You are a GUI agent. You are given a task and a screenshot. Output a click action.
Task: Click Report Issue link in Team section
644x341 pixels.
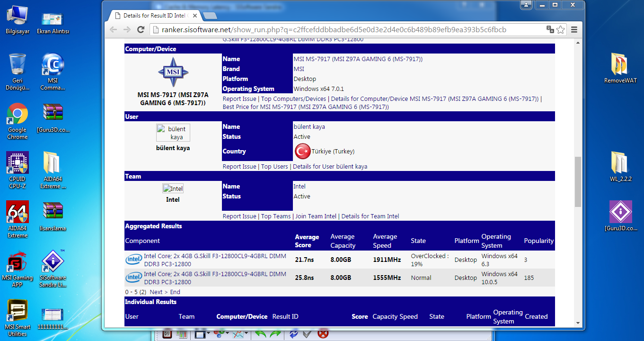pyautogui.click(x=239, y=216)
